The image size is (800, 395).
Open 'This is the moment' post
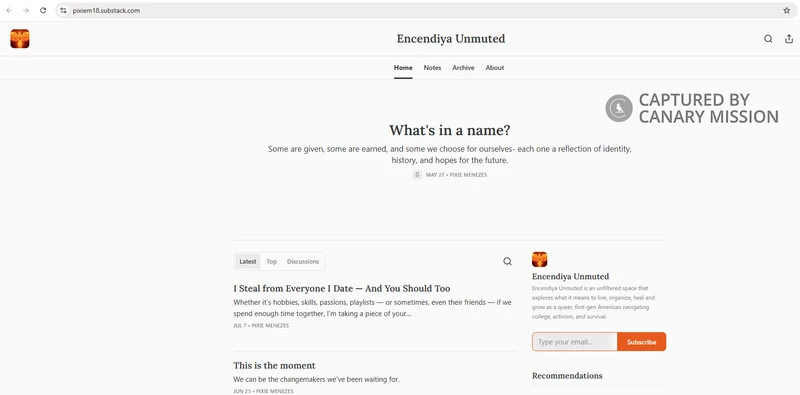point(274,365)
